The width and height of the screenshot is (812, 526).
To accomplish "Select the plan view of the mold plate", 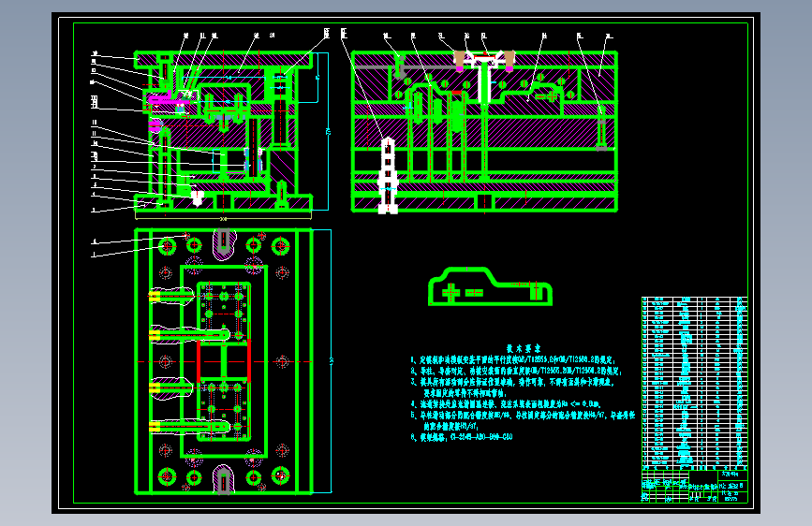I will coord(223,361).
